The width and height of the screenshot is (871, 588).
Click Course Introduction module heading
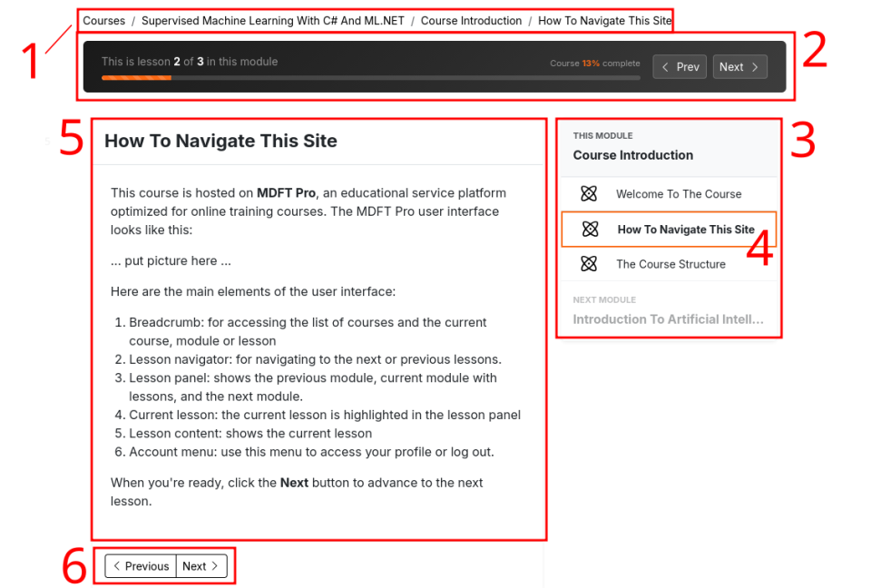coord(632,155)
